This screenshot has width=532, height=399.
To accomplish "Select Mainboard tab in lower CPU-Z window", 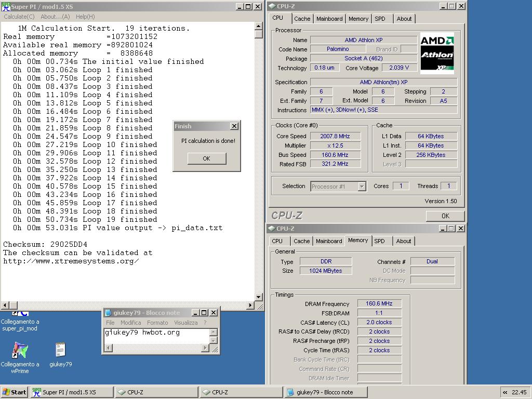I will click(329, 241).
